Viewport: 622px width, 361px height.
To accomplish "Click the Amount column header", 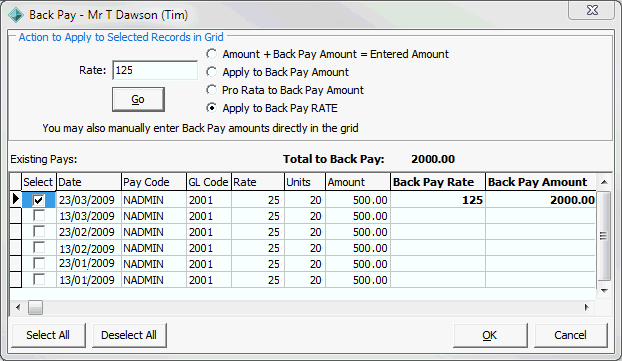I will tap(358, 182).
